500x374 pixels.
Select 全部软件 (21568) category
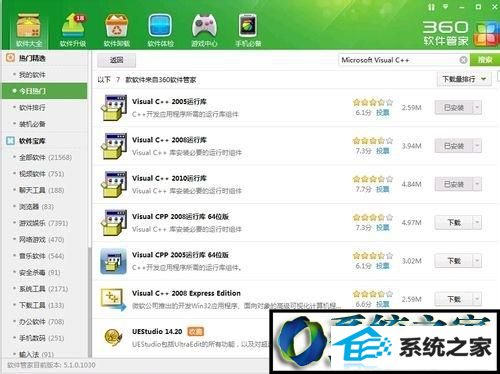coord(44,157)
